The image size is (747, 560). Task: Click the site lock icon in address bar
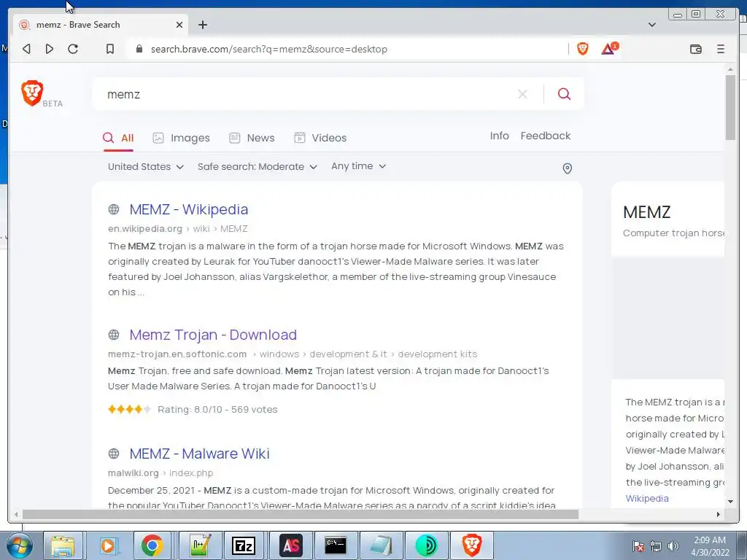pos(139,49)
